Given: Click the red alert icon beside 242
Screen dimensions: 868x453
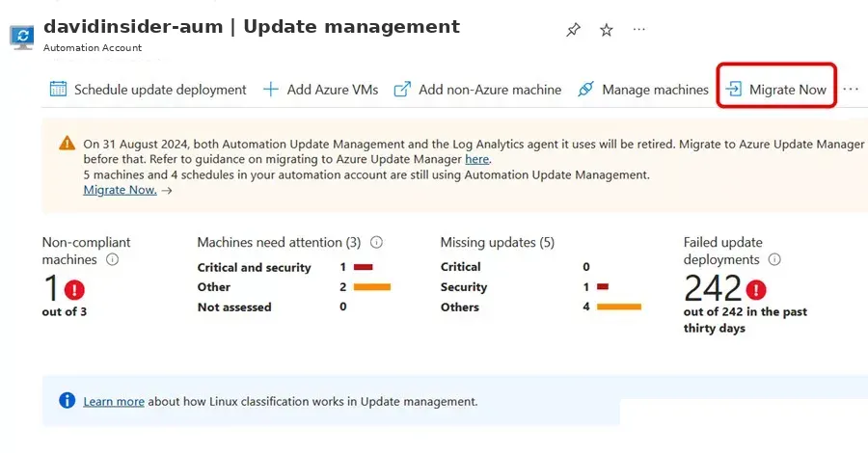Looking at the screenshot, I should click(755, 289).
